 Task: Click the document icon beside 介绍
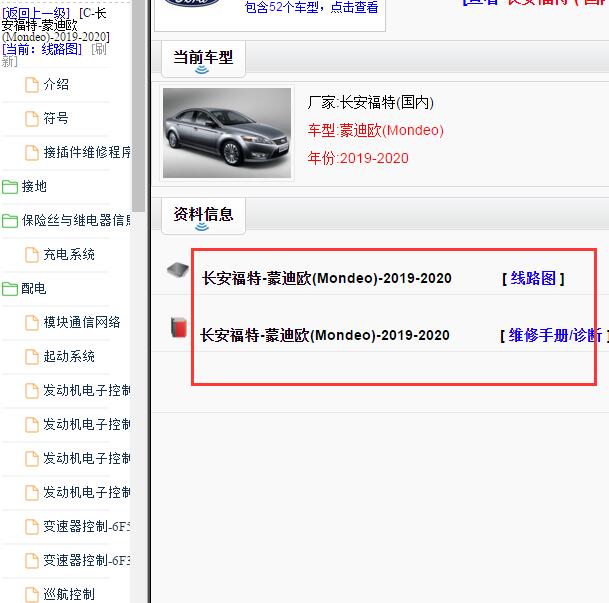click(32, 85)
